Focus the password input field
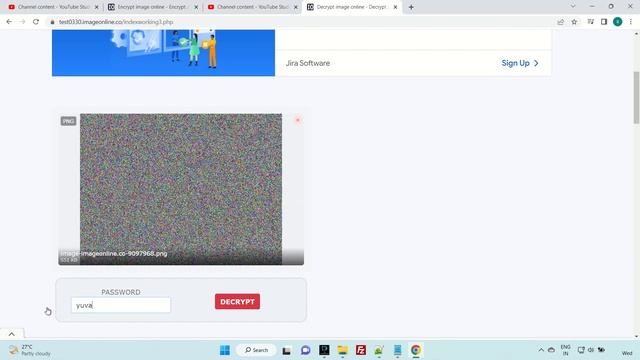 tap(121, 305)
